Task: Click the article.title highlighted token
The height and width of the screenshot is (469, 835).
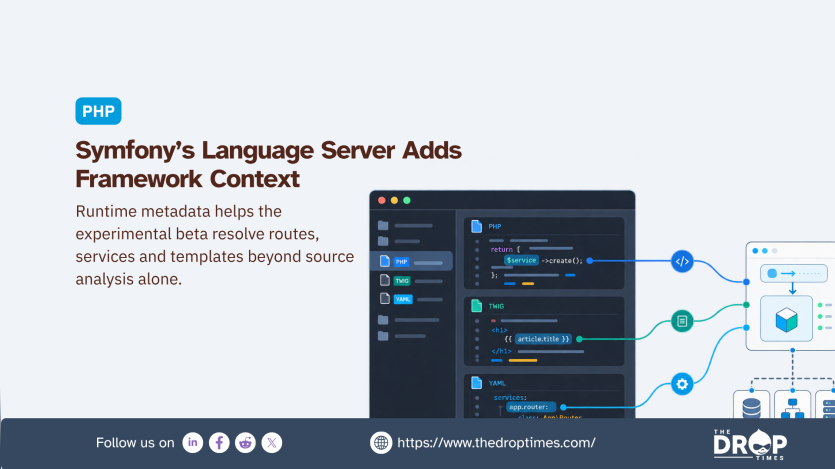Action: pos(543,339)
